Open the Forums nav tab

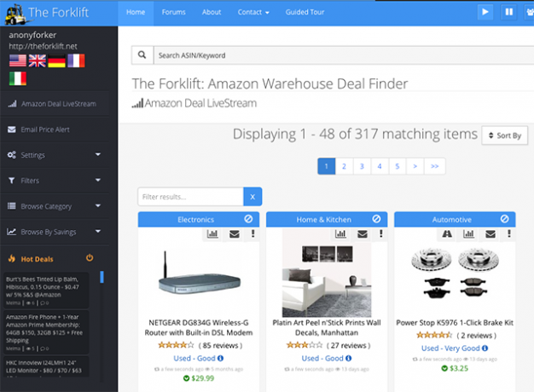coord(174,13)
